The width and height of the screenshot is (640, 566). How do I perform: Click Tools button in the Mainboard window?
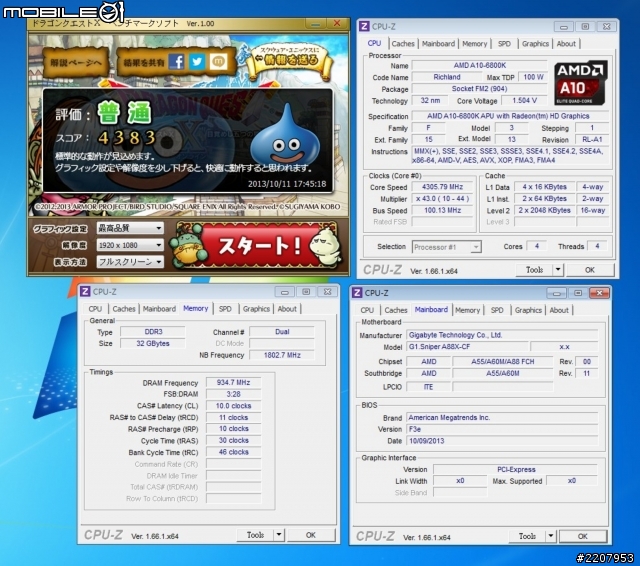tap(527, 536)
